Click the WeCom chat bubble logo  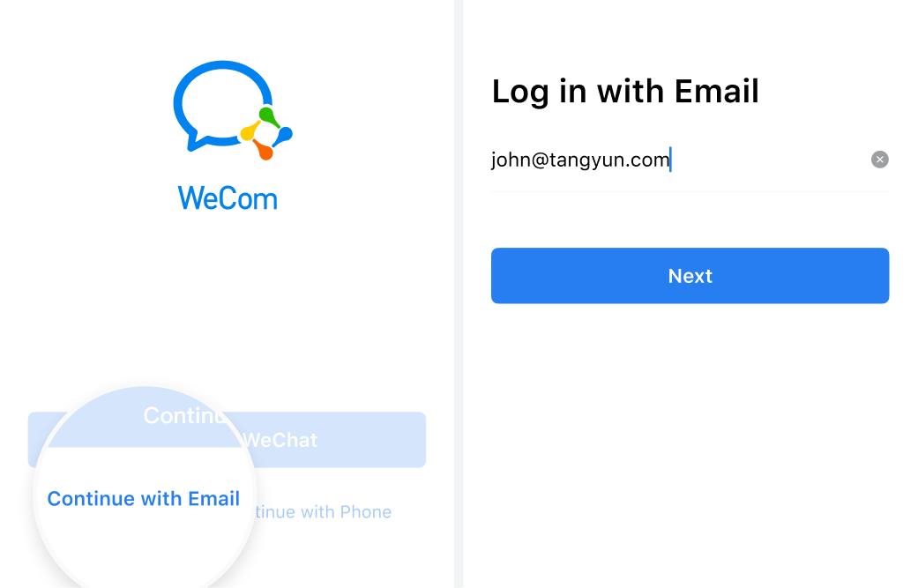pyautogui.click(x=233, y=110)
